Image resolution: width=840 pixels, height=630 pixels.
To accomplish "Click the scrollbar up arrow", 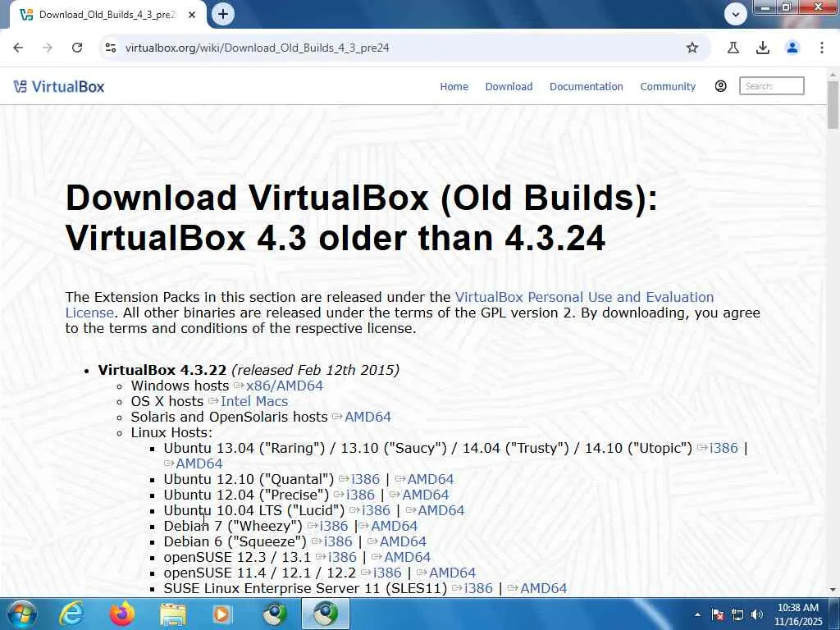I will pos(833,74).
